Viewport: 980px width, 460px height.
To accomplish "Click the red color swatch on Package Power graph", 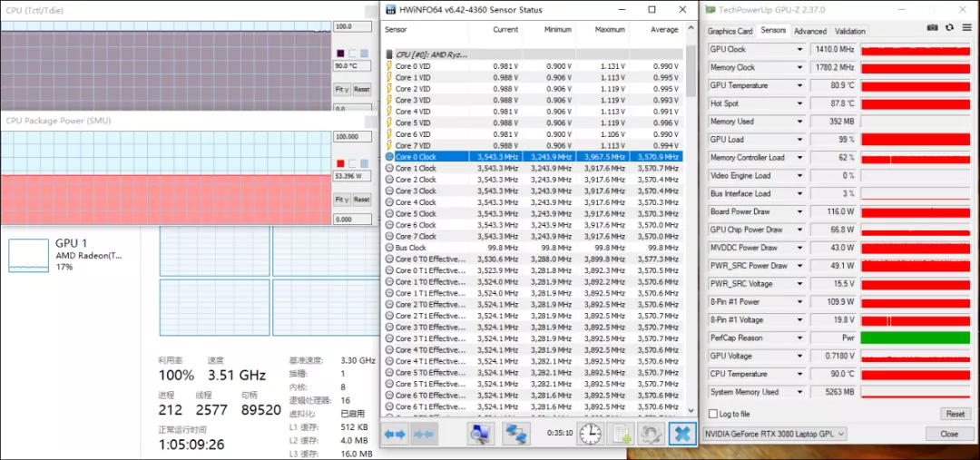I will click(x=340, y=163).
